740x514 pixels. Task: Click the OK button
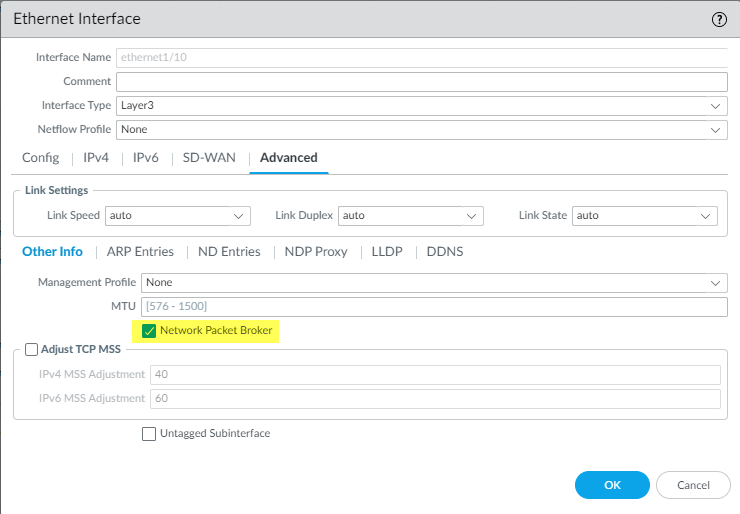[612, 485]
